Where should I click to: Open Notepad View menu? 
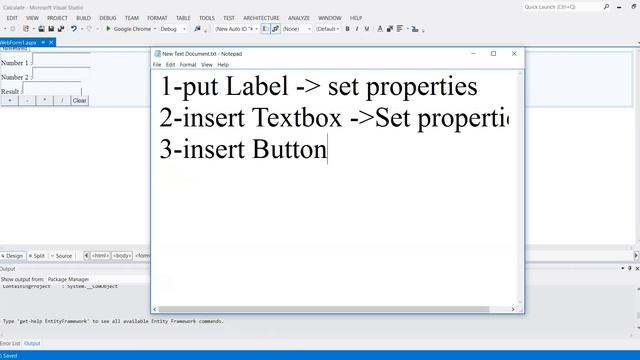click(x=207, y=64)
